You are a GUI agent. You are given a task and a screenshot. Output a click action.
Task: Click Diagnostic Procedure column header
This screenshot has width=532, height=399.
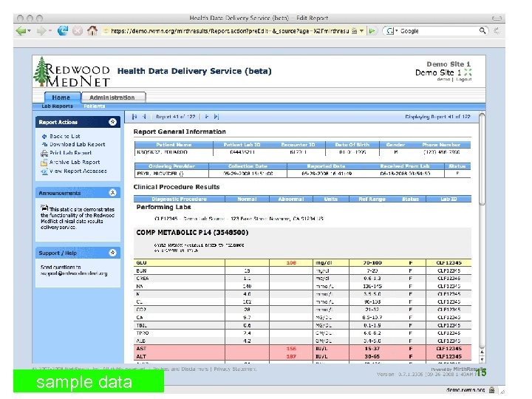coord(179,199)
